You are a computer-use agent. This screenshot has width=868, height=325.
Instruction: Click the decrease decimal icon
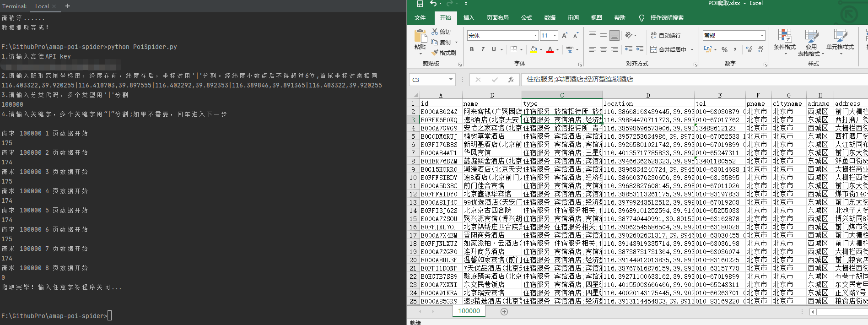click(x=760, y=49)
